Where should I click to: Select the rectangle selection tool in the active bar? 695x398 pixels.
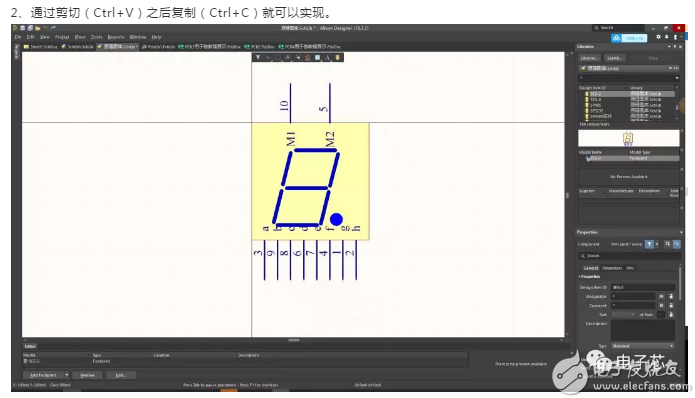click(278, 58)
